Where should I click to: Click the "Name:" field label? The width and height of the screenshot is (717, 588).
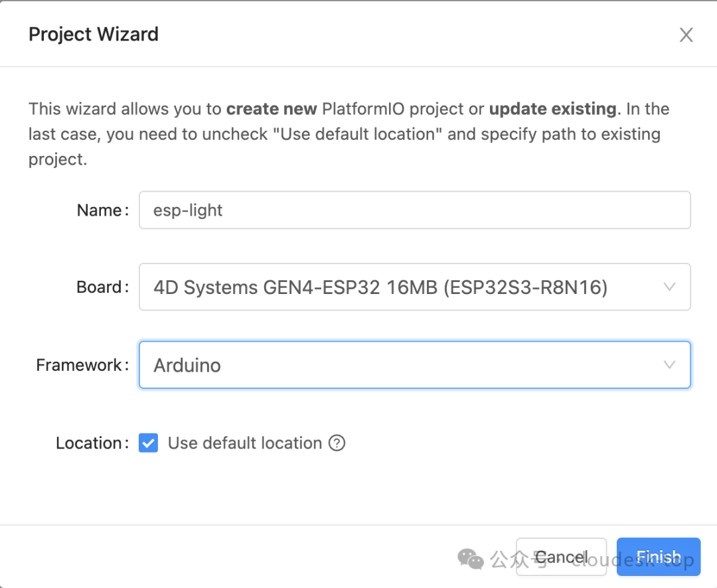(x=103, y=210)
